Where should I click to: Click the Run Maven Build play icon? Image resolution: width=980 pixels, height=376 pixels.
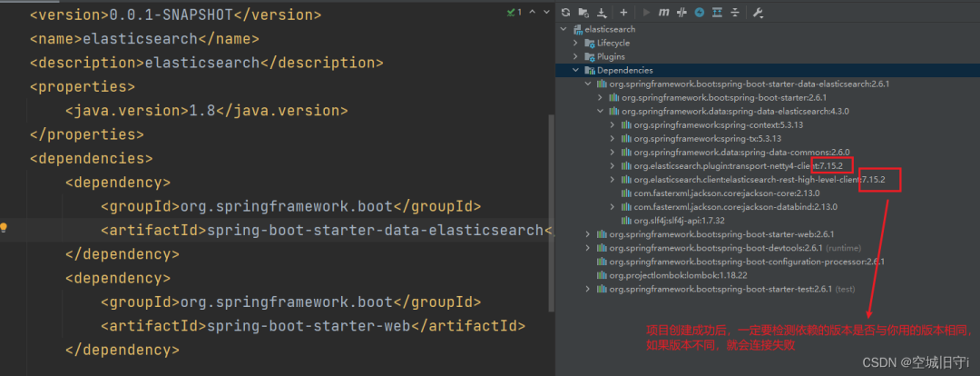pos(646,13)
